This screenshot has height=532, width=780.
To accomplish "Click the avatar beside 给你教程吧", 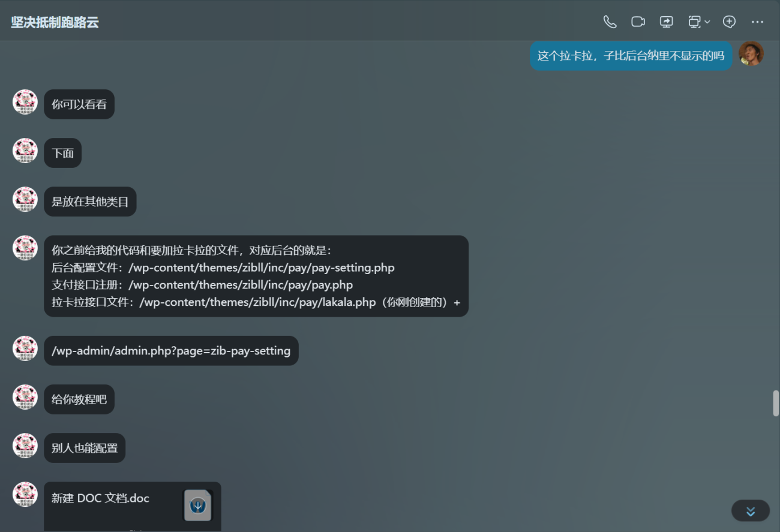I will 25,397.
